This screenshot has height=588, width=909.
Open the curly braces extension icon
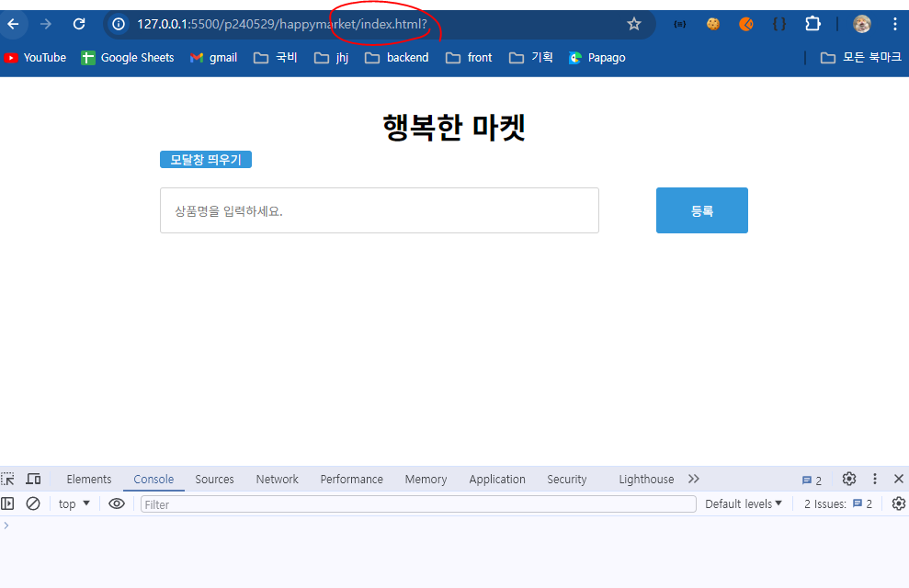point(779,24)
